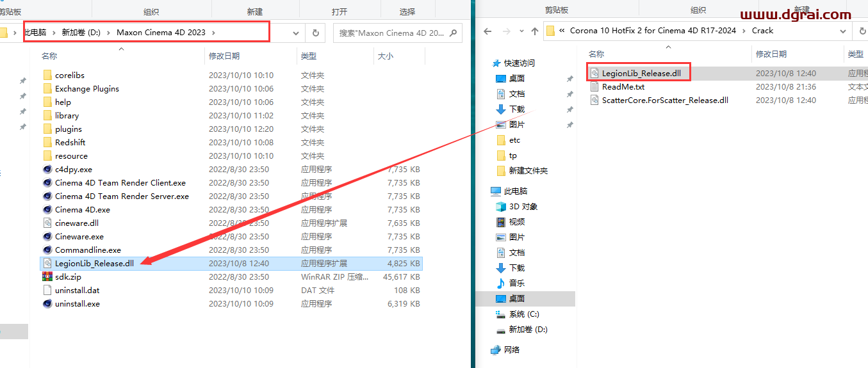Open the address bar history dropdown
868x368 pixels.
296,33
